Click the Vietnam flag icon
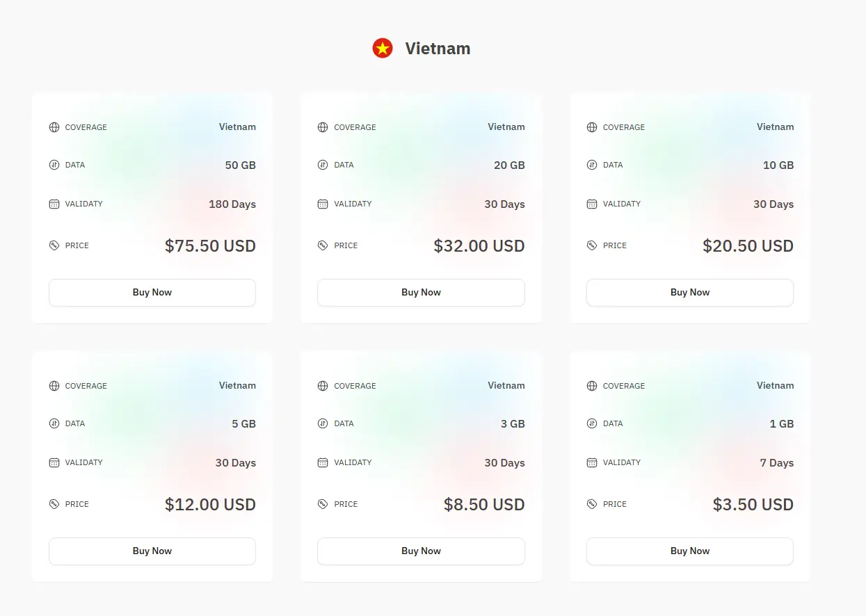Viewport: 866px width, 616px height. 383,48
